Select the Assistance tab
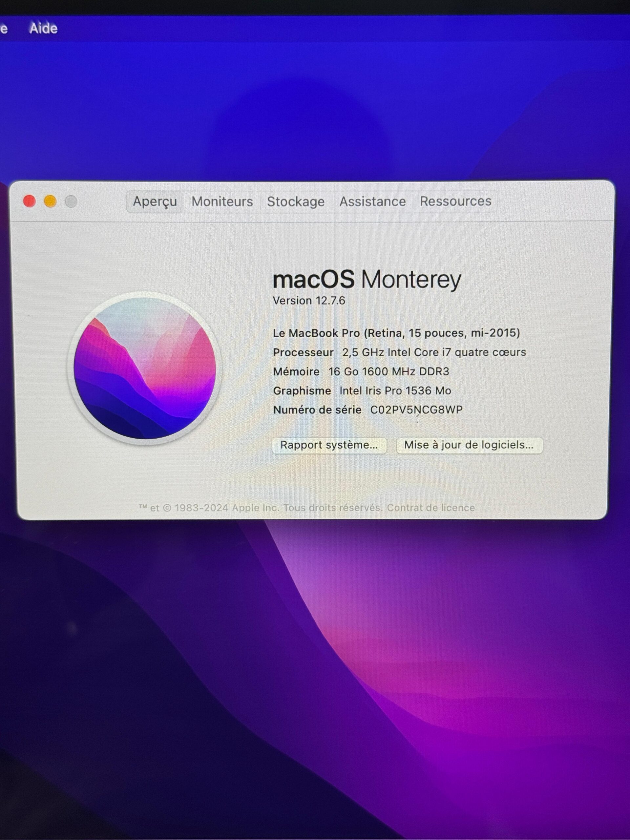 [372, 202]
